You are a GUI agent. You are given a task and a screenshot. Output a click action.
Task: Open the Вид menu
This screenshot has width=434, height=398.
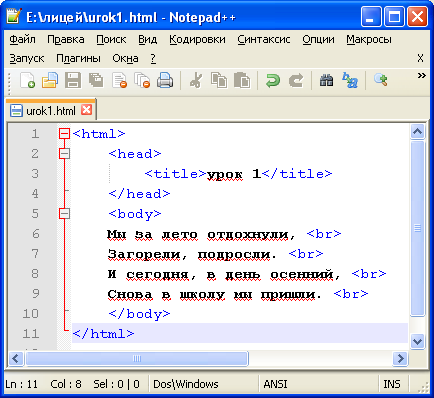[148, 39]
